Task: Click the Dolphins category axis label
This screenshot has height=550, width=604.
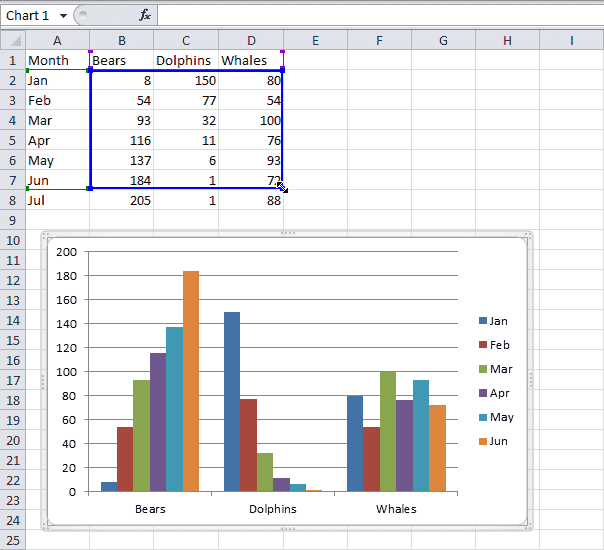Action: [x=273, y=509]
